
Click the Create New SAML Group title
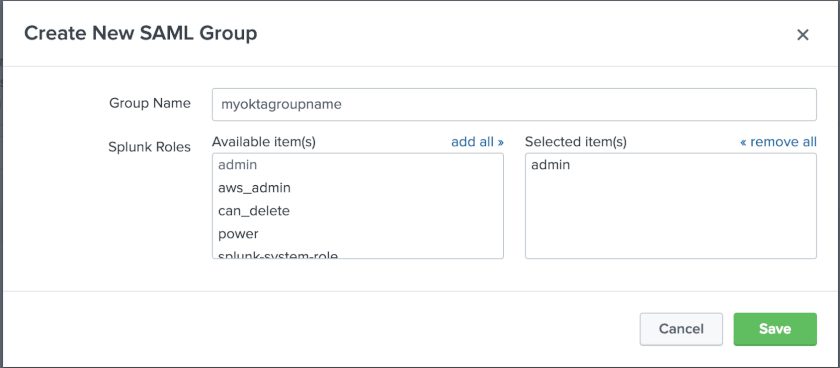pyautogui.click(x=141, y=33)
